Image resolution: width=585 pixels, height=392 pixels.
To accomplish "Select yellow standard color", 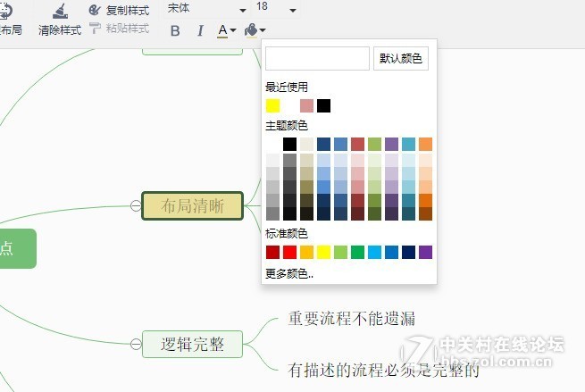I will [323, 252].
